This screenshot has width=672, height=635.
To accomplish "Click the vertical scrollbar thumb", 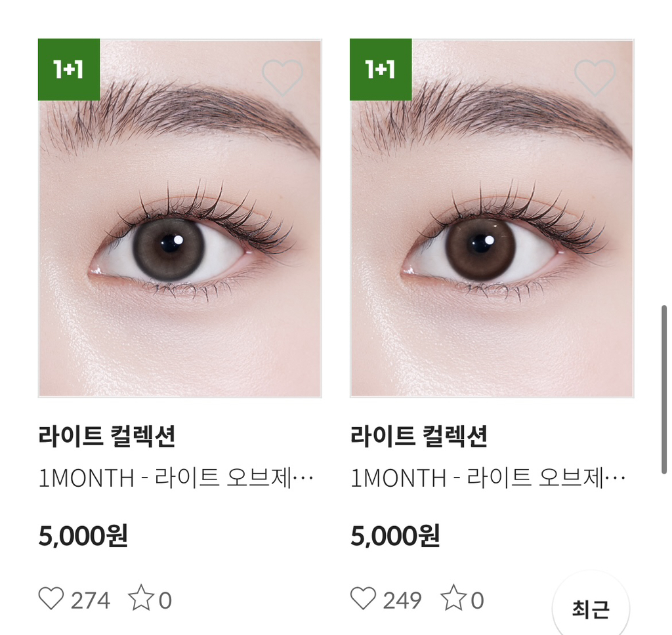I will click(664, 390).
